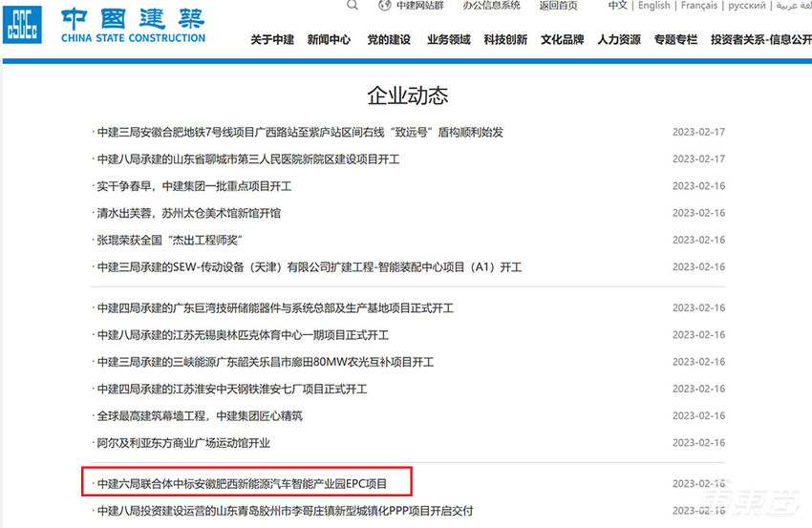Switch language to English
This screenshot has height=528, width=812.
click(654, 5)
